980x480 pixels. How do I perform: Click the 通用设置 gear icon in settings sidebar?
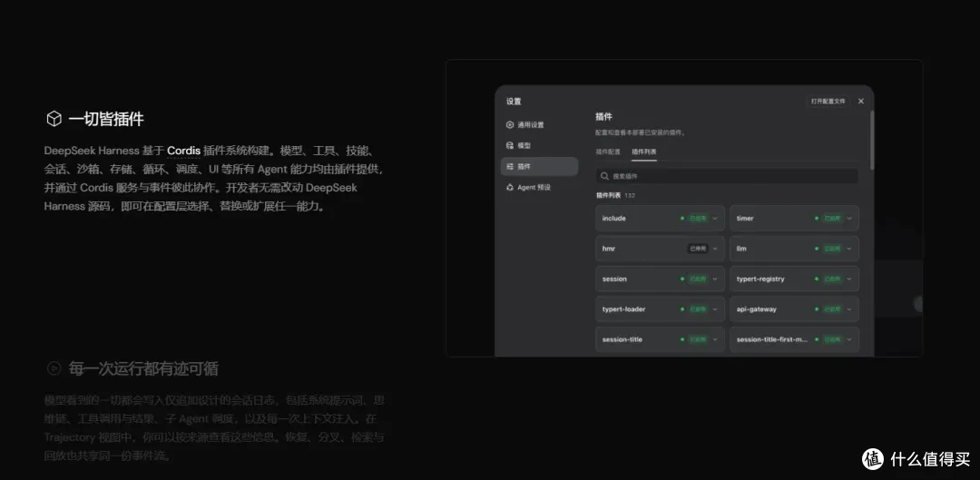pyautogui.click(x=510, y=125)
